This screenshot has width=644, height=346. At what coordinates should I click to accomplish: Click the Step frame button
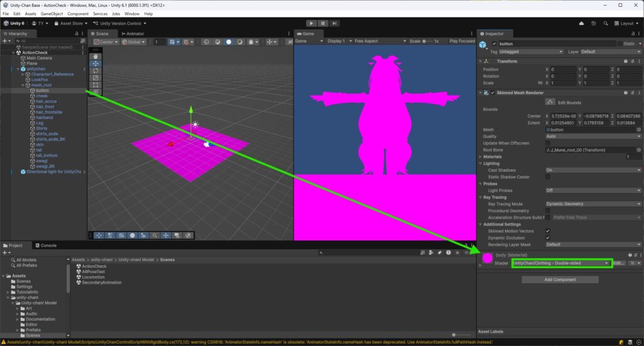pos(335,23)
